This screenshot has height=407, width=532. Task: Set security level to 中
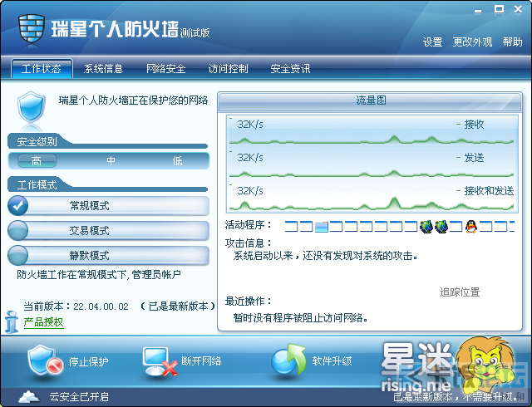click(x=111, y=161)
